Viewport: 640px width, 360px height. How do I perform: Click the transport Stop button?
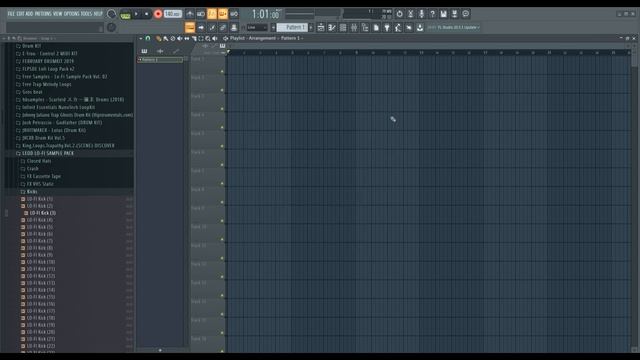(x=147, y=14)
